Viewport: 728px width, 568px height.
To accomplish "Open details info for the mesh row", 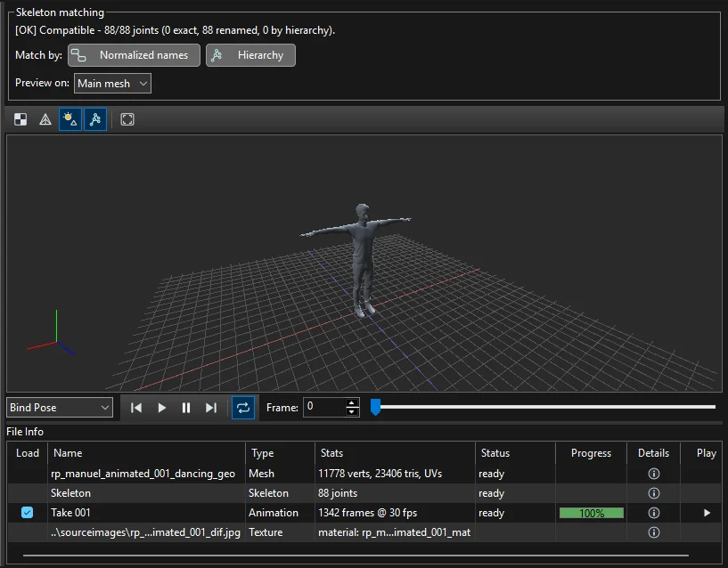I will coord(654,474).
